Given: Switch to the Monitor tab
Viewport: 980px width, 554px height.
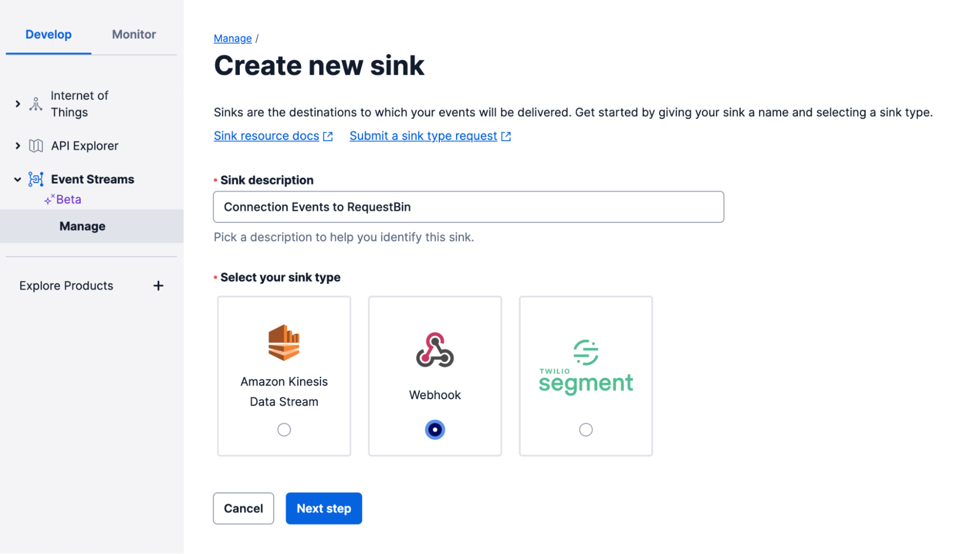Looking at the screenshot, I should [x=133, y=34].
